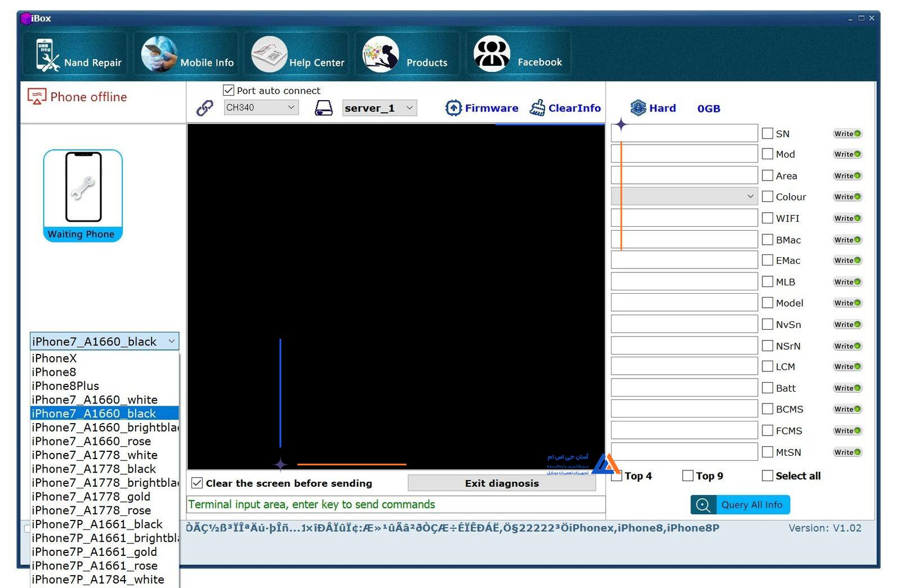Click the Phone offline status icon
The width and height of the screenshot is (901, 588).
[x=37, y=96]
